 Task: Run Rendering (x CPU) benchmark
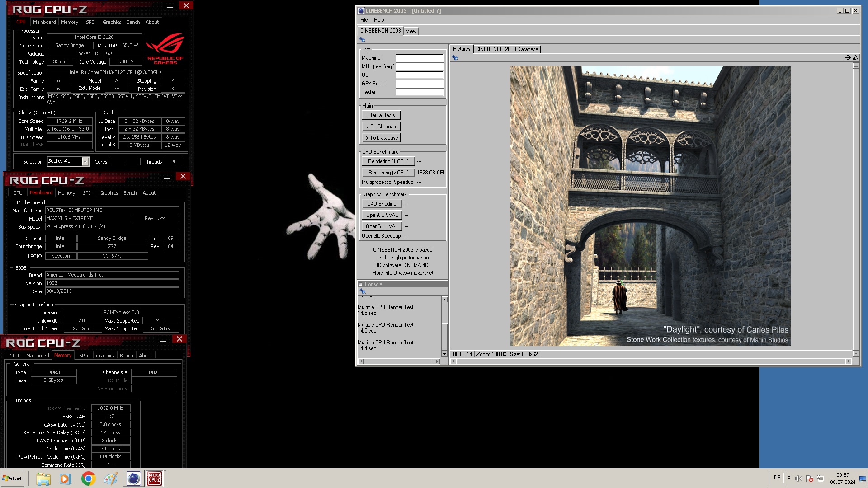388,173
